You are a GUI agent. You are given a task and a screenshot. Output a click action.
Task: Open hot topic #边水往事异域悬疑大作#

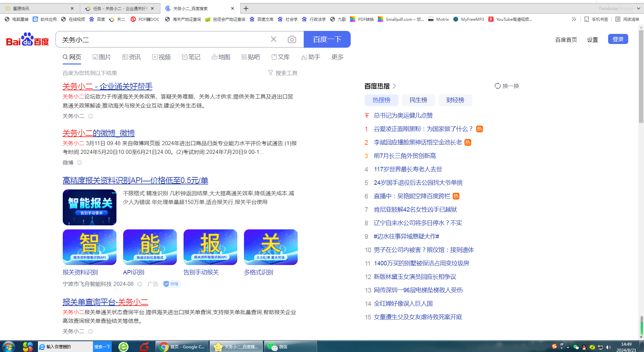[x=406, y=236]
